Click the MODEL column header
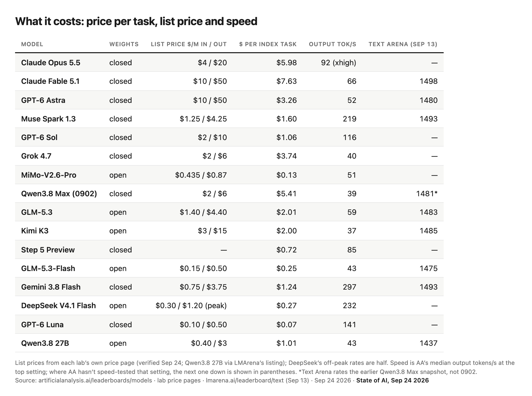The image size is (532, 396). click(x=32, y=44)
